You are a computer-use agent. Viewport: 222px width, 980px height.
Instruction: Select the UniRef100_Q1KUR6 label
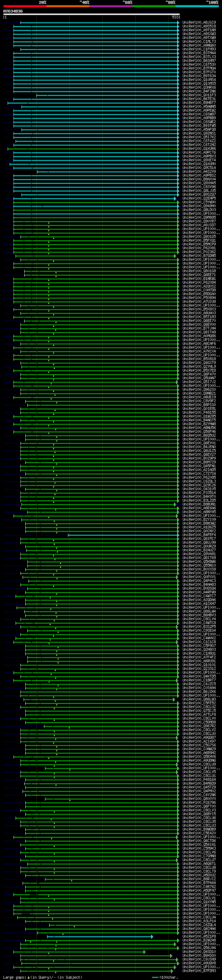[x=199, y=149]
